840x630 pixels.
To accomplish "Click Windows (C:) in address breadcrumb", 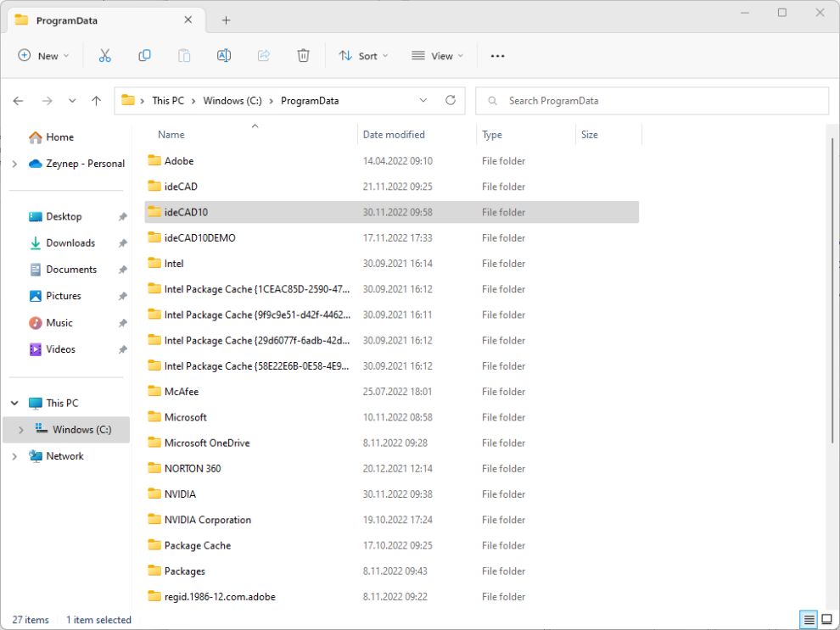I will coord(232,101).
